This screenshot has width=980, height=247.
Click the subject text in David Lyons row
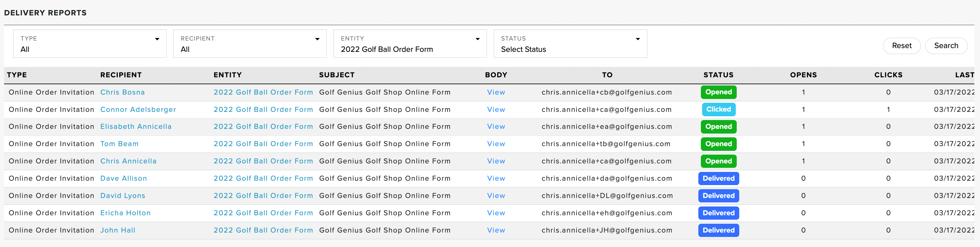[x=385, y=196]
